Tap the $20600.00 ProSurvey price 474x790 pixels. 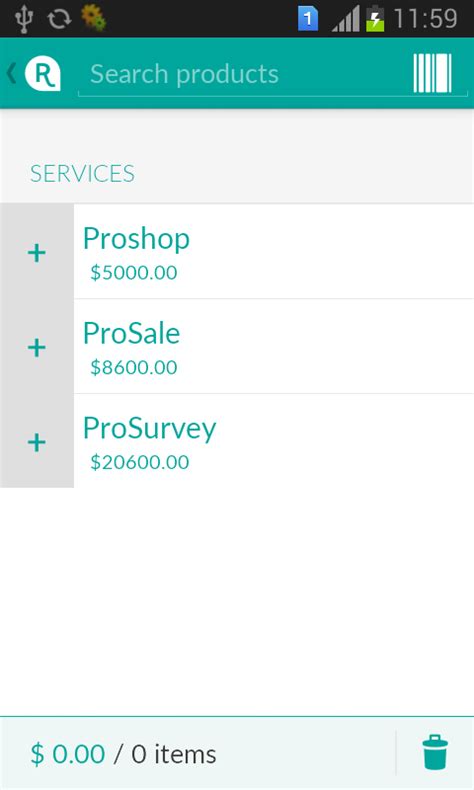(x=140, y=462)
